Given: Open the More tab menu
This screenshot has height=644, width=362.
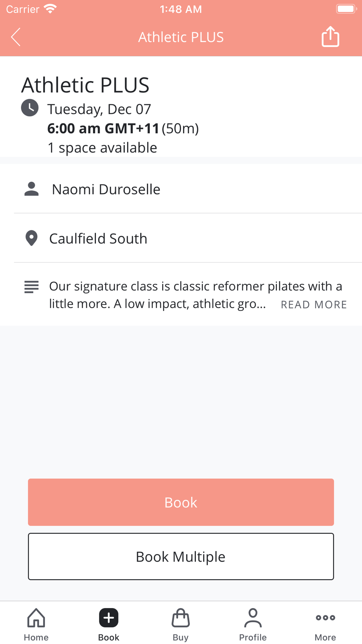Looking at the screenshot, I should click(x=325, y=624).
